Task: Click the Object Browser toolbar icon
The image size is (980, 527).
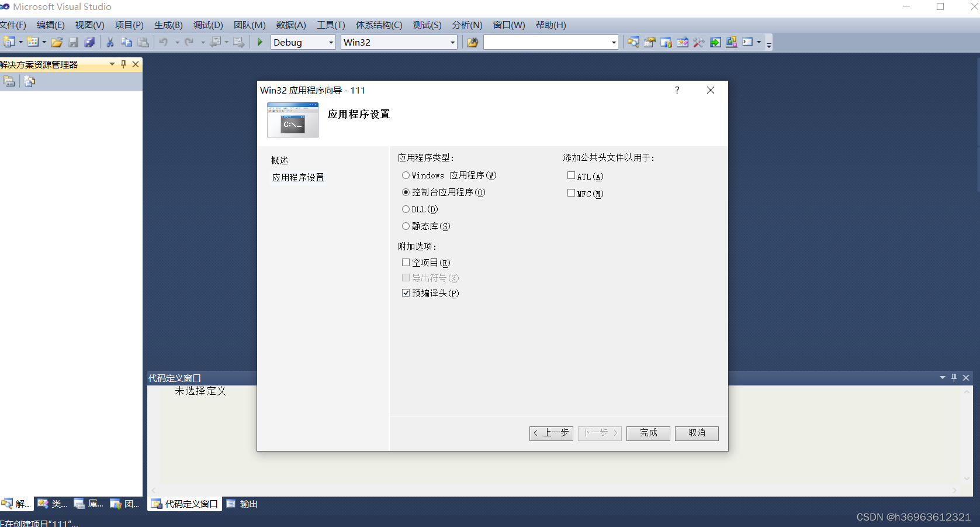Action: (731, 42)
